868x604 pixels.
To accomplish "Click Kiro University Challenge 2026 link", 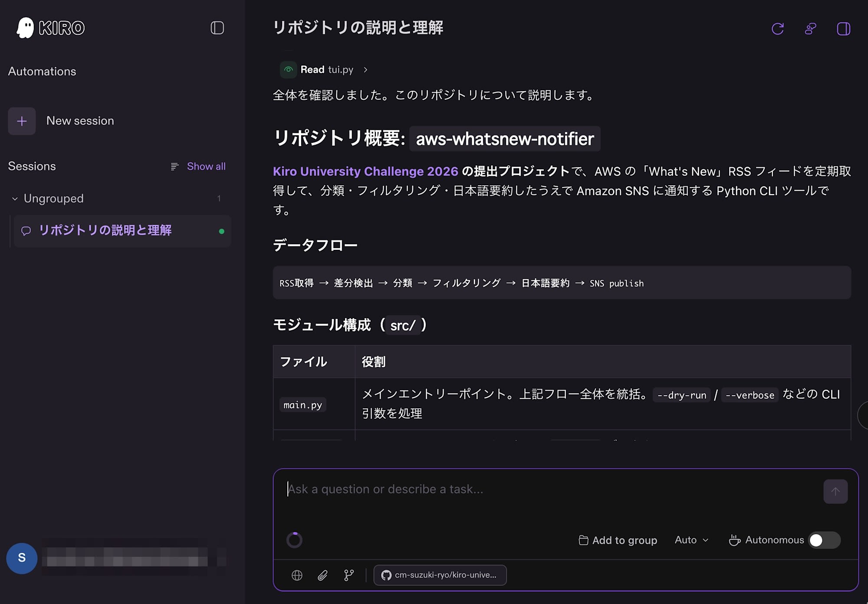I will coord(365,171).
